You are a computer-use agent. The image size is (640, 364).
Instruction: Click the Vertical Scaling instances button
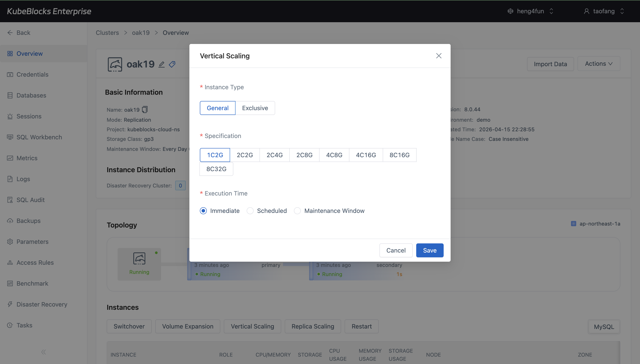pos(252,326)
